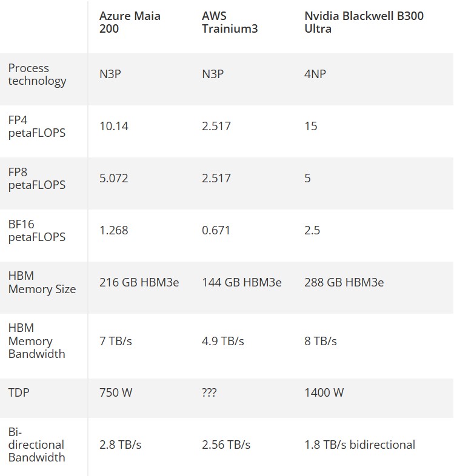Select the 4.9 TB/s bandwidth cell

point(222,342)
